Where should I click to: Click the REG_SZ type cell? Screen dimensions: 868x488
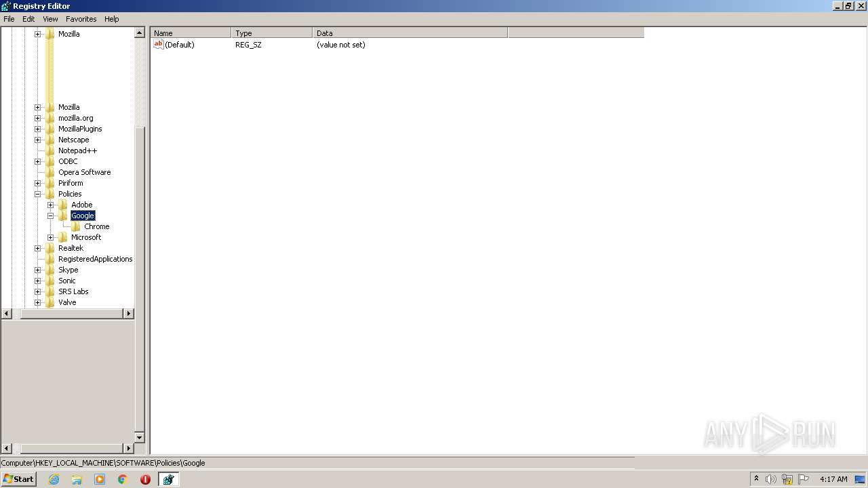(x=248, y=45)
